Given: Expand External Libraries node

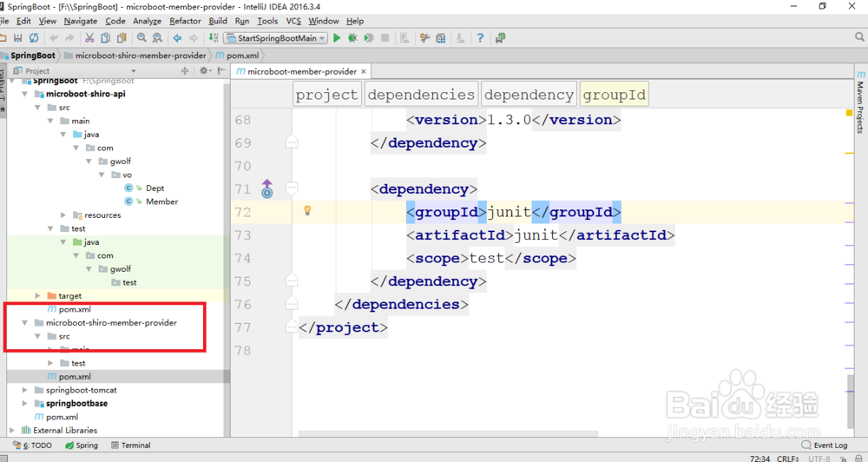Looking at the screenshot, I should (12, 430).
